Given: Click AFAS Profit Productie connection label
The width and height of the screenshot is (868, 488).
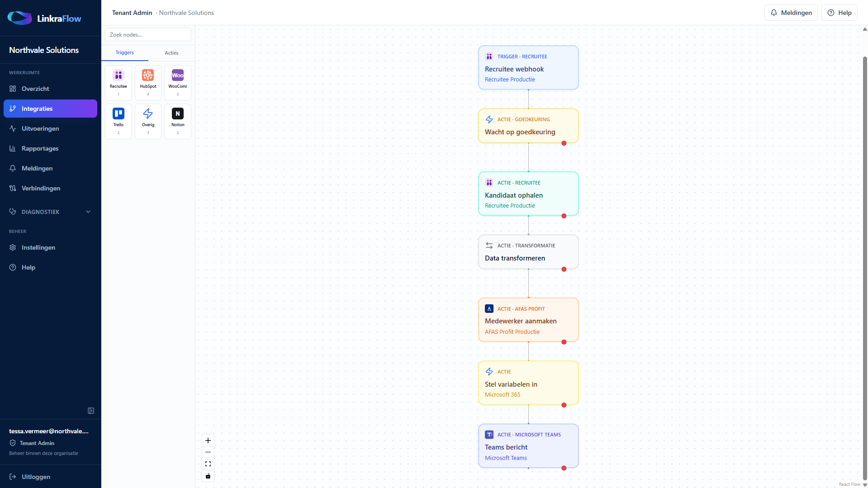Looking at the screenshot, I should (x=512, y=332).
